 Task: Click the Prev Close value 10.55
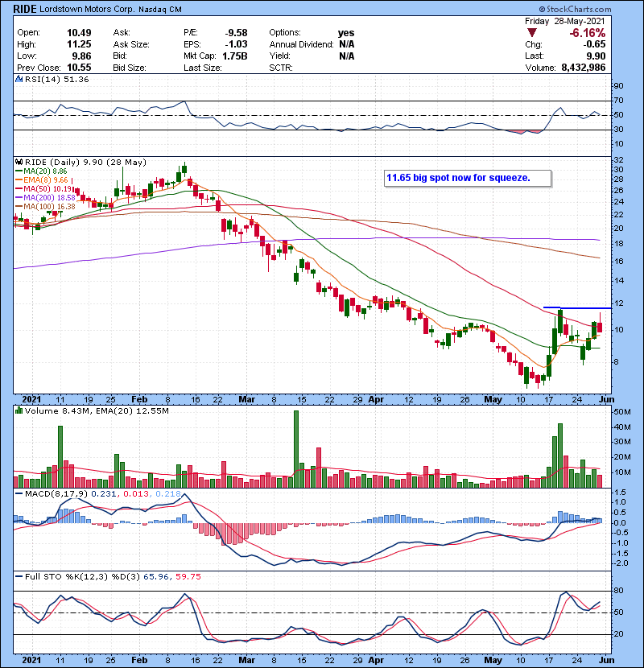pyautogui.click(x=79, y=68)
